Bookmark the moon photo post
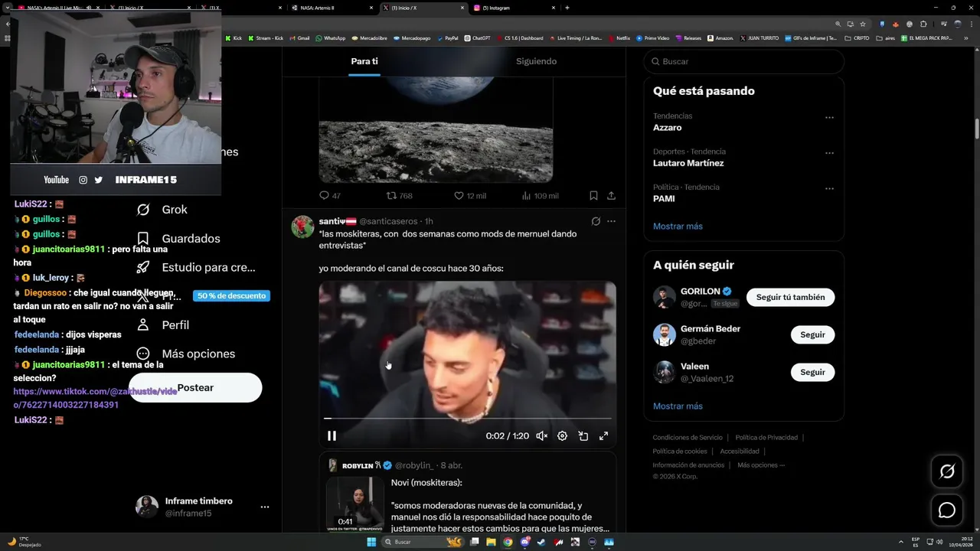The width and height of the screenshot is (980, 551). click(593, 196)
